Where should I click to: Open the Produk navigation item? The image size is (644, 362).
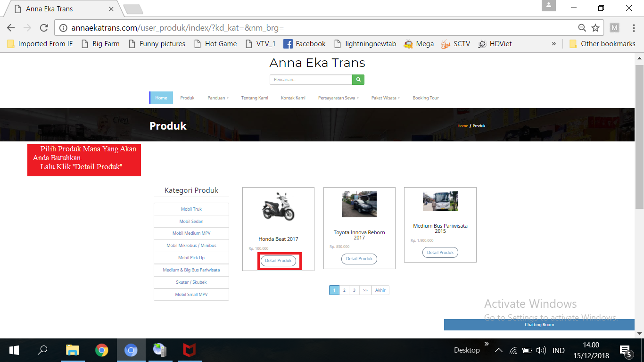click(x=187, y=98)
